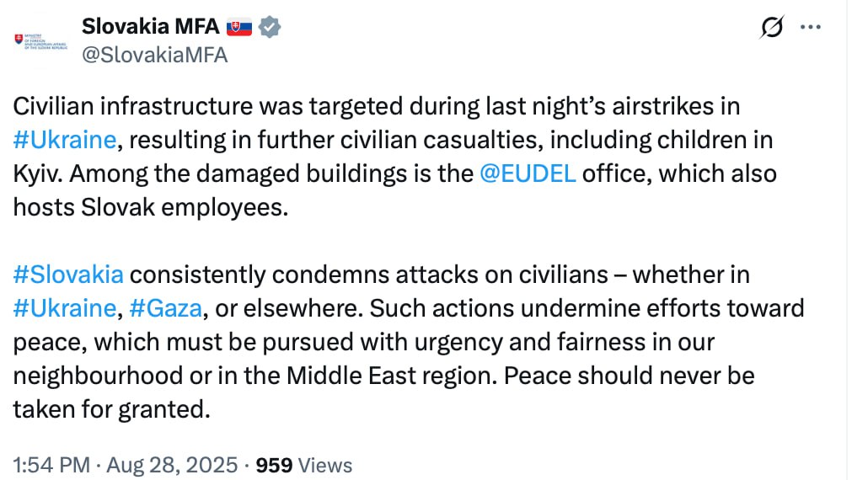The width and height of the screenshot is (868, 480).
Task: Open Grok actions icon on the post
Action: click(771, 28)
